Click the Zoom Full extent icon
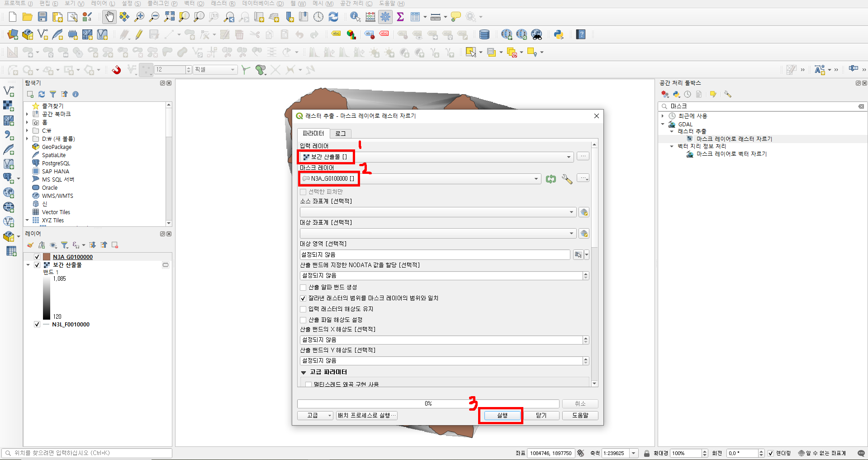The height and width of the screenshot is (460, 868). click(x=169, y=17)
